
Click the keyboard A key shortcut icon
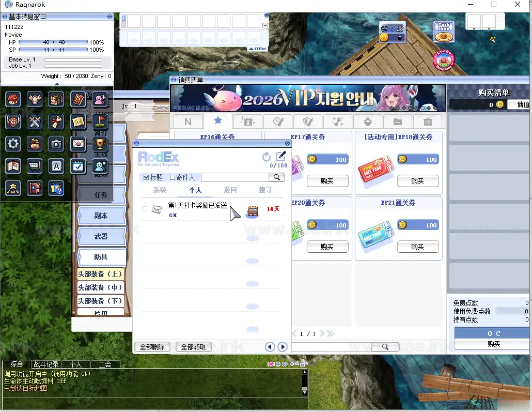pos(56,166)
